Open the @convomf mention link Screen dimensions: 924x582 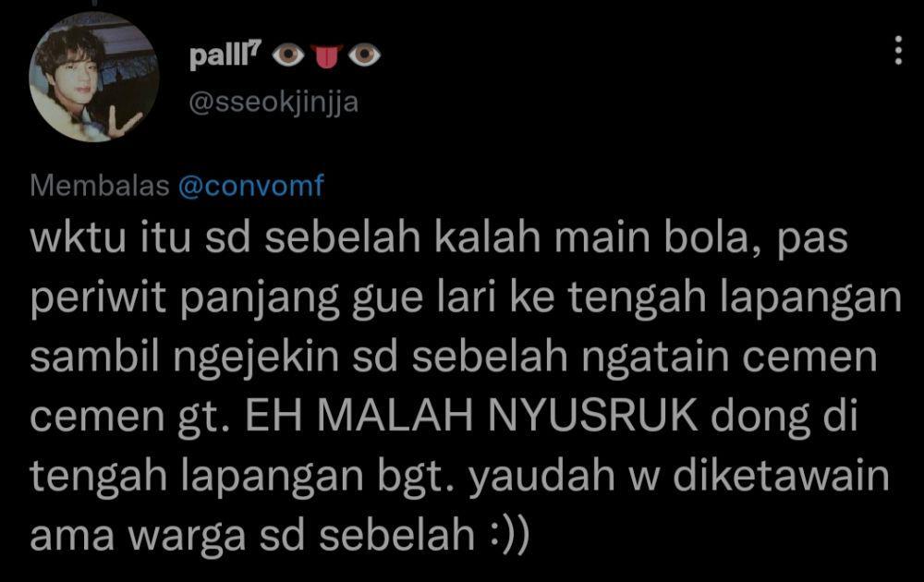251,186
